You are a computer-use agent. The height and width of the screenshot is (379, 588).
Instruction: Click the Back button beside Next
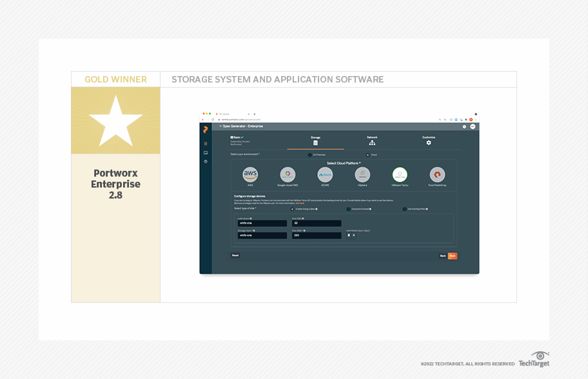pos(442,256)
